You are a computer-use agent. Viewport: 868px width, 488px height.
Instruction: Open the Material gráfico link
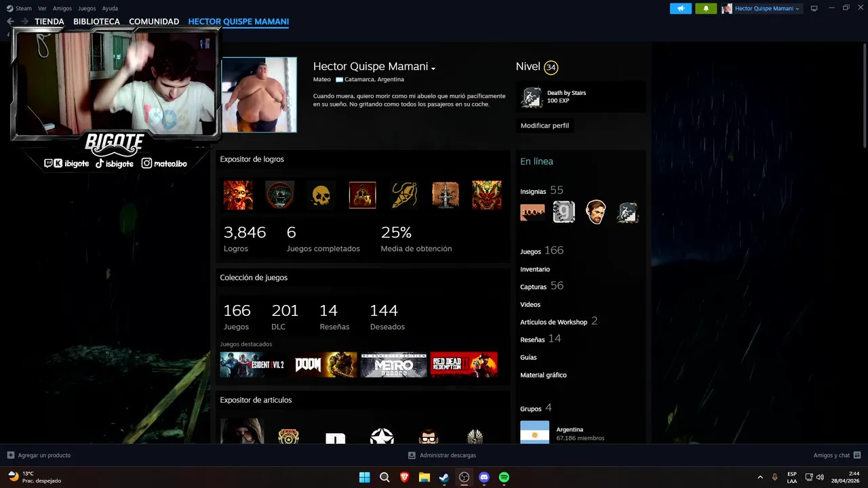click(x=543, y=375)
